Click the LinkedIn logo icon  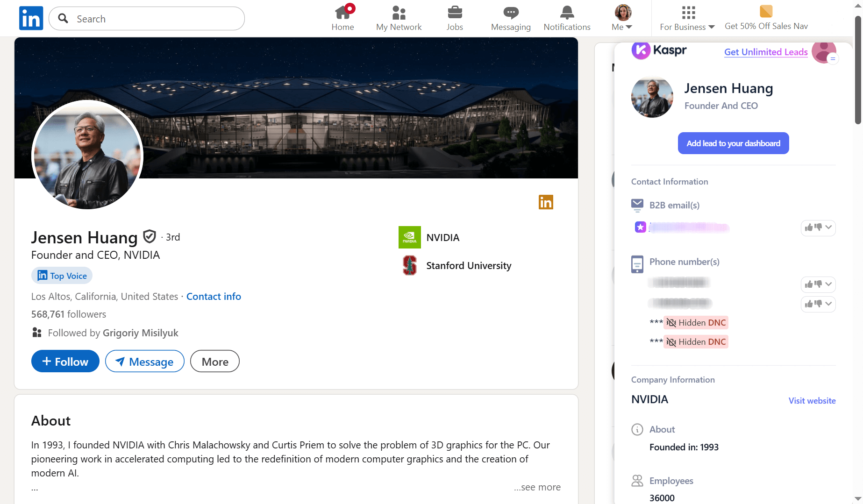point(31,18)
